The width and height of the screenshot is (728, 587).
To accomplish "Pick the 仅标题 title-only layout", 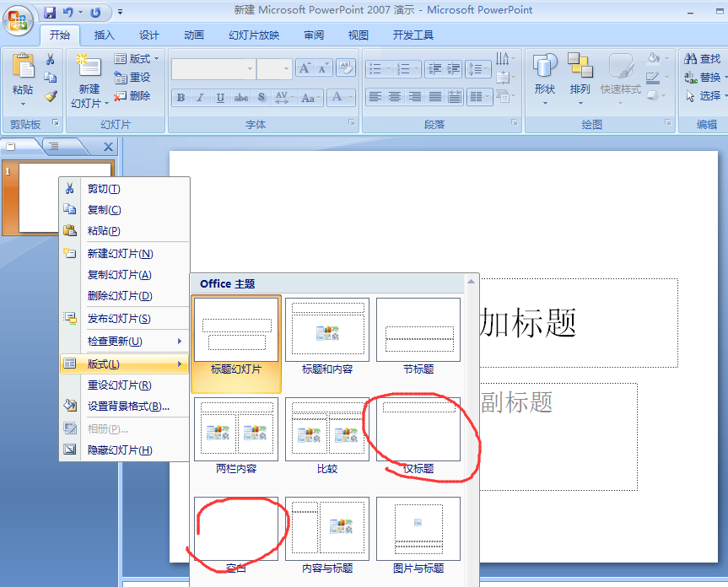I will click(x=418, y=430).
